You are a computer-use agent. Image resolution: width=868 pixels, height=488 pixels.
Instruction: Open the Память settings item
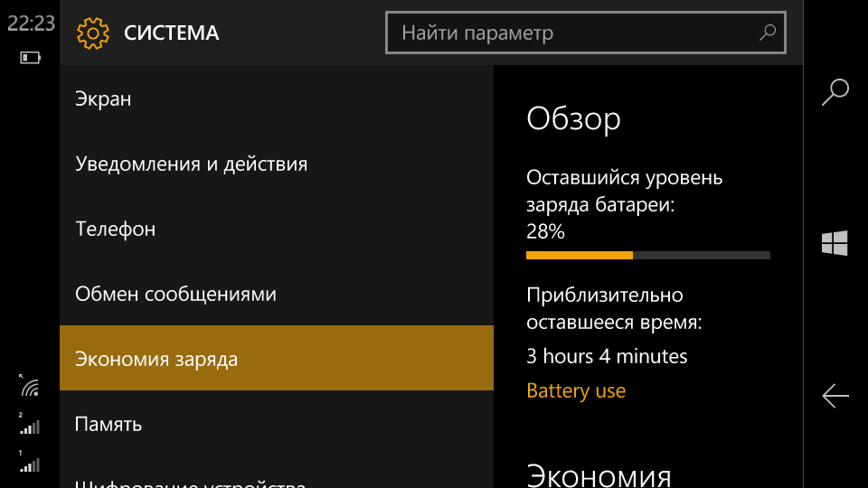[277, 424]
